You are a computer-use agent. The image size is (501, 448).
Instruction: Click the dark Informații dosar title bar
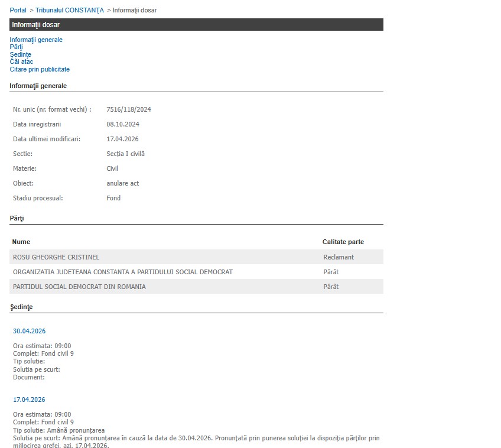coord(196,25)
